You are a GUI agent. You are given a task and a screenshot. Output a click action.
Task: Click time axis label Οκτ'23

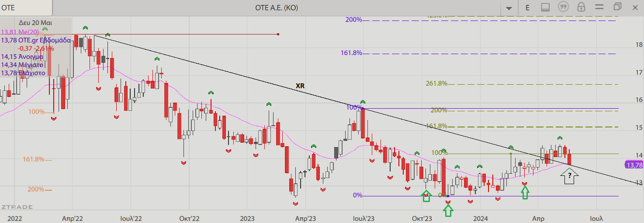pyautogui.click(x=422, y=218)
